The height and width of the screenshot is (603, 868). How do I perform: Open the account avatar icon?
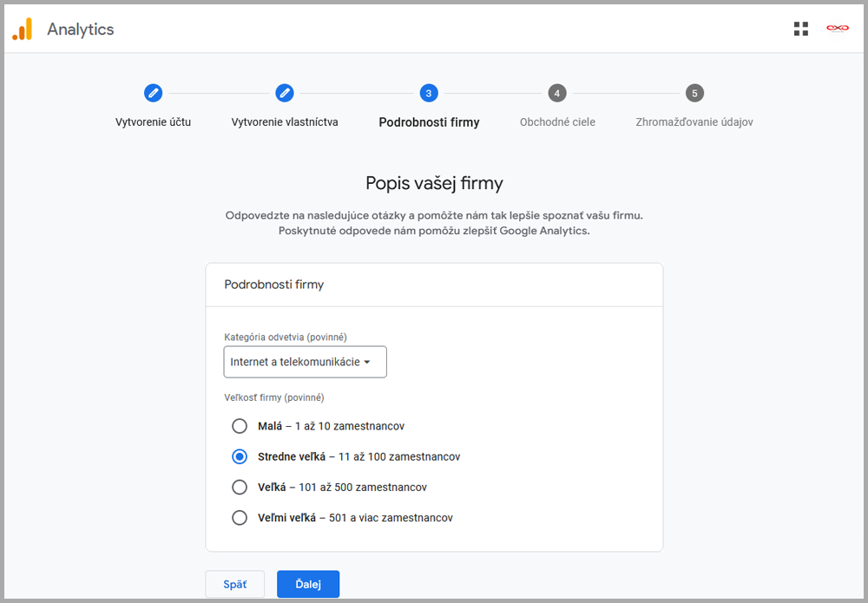(x=837, y=29)
